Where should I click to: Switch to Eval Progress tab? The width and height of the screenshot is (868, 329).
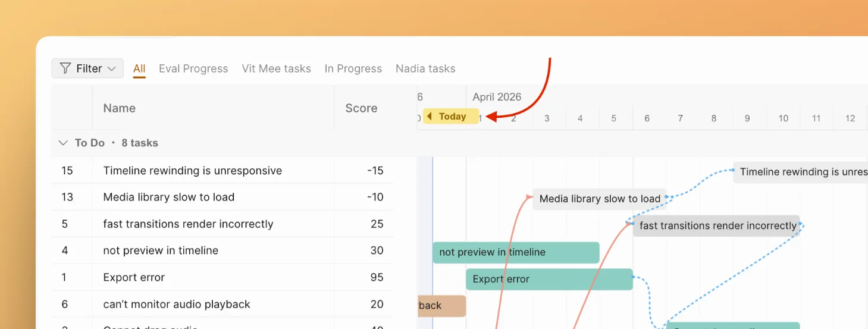pos(193,68)
